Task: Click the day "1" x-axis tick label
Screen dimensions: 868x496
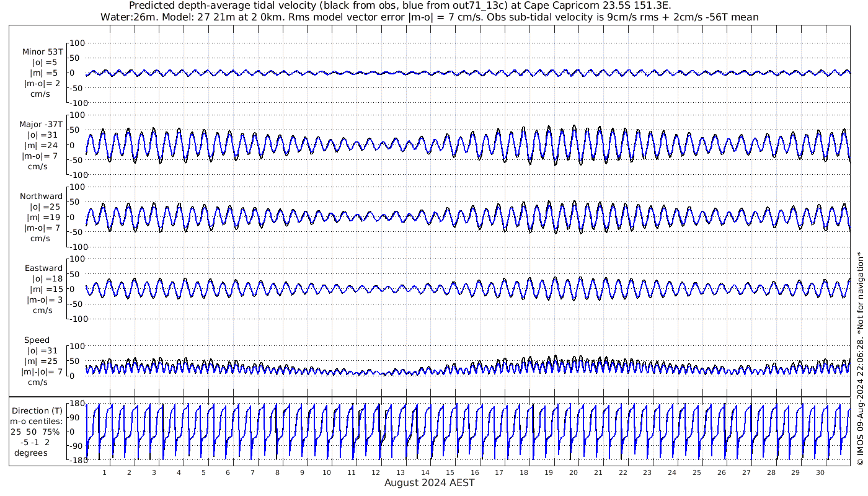Action: (105, 472)
